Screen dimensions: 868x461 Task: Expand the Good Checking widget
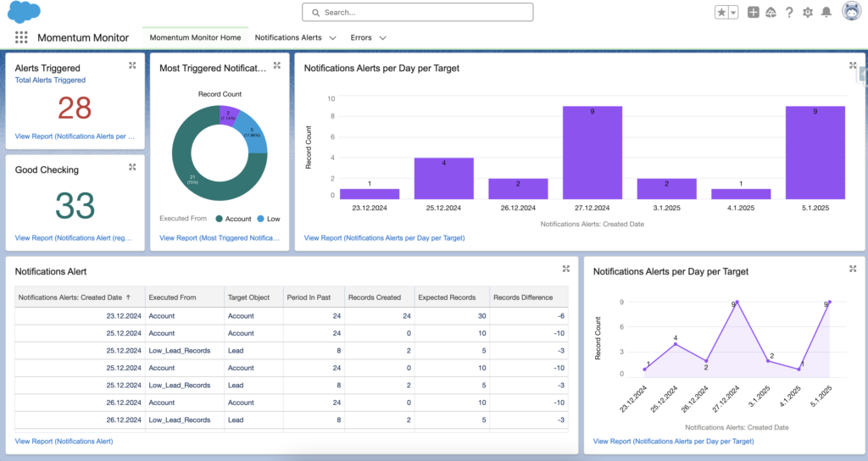pos(132,167)
